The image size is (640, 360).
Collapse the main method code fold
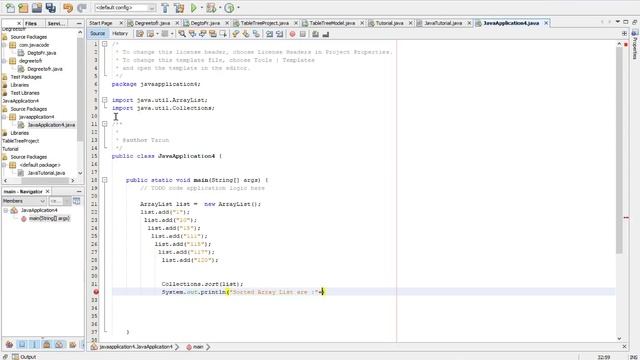click(x=105, y=180)
